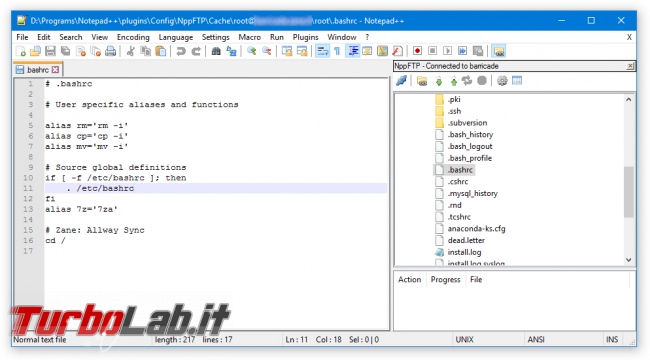The image size is (650, 360).
Task: Click the Action column header
Action: click(410, 280)
